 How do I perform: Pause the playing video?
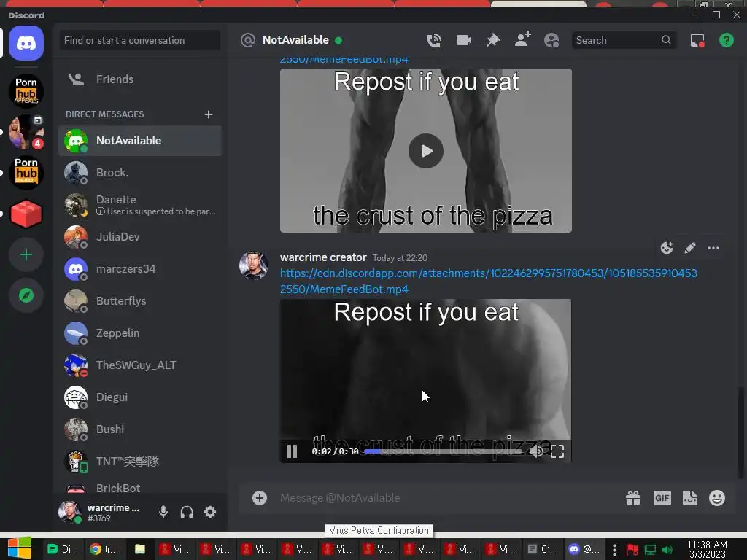(x=292, y=451)
